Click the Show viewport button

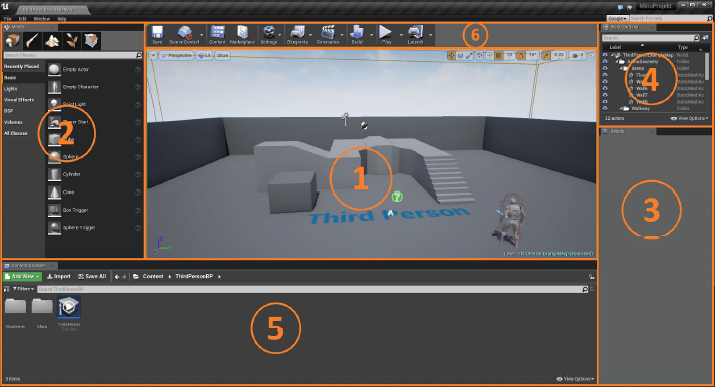point(223,56)
